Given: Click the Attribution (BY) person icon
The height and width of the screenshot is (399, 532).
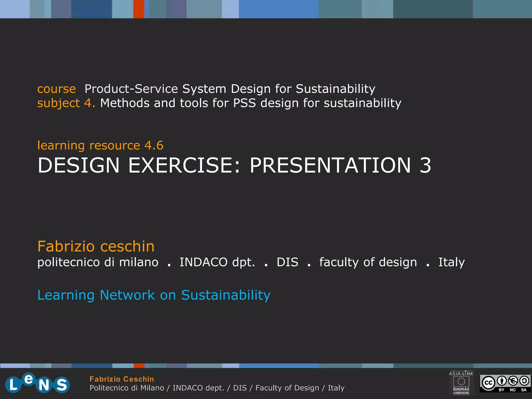Looking at the screenshot, I should point(502,381).
